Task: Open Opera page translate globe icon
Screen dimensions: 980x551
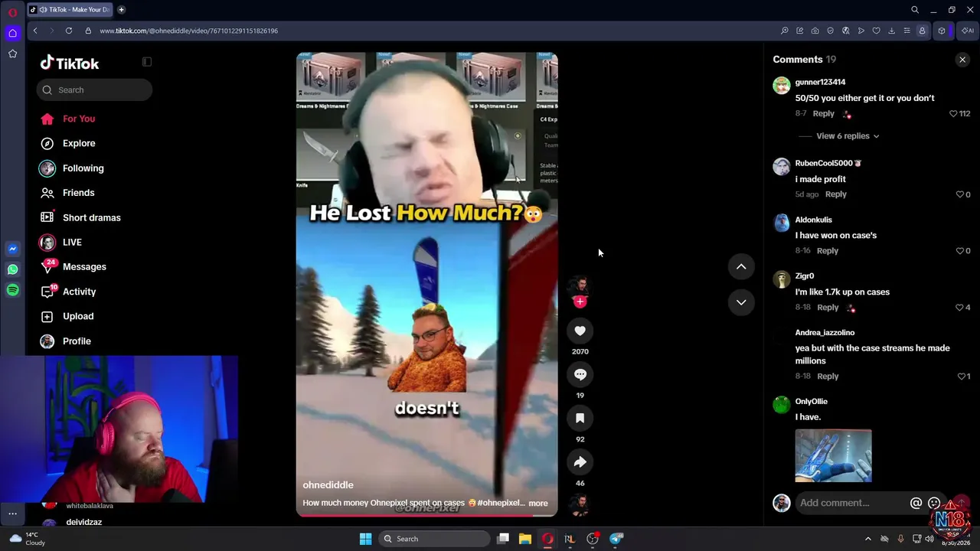Action: pos(845,31)
